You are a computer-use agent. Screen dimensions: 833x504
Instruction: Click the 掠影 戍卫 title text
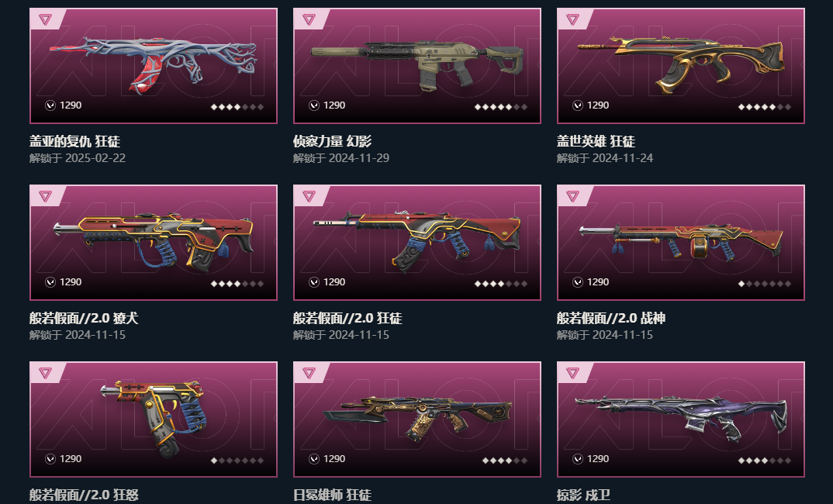583,495
